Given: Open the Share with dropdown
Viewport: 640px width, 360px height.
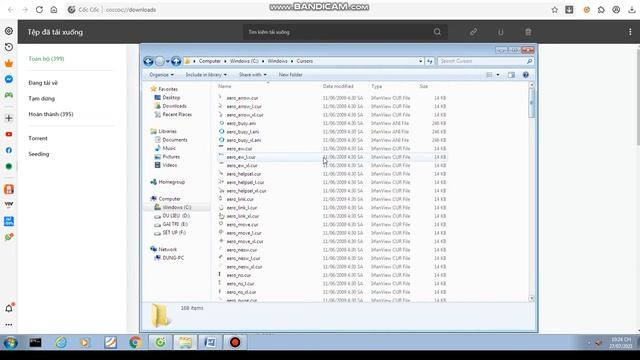Looking at the screenshot, I should (x=252, y=75).
